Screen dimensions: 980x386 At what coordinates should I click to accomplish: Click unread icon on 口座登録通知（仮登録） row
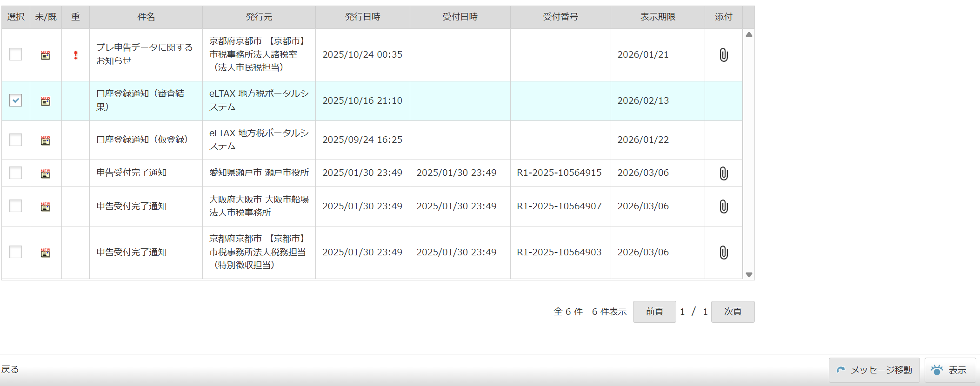tap(45, 140)
